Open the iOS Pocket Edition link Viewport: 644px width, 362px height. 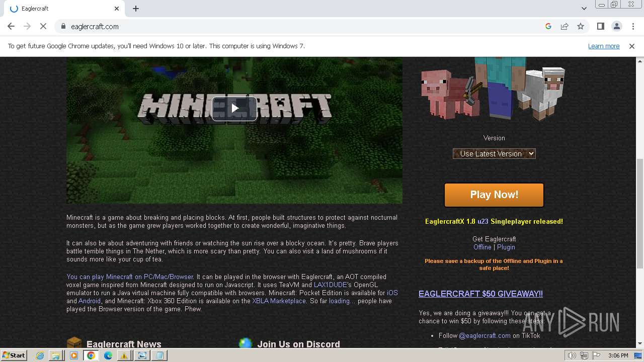[392, 293]
